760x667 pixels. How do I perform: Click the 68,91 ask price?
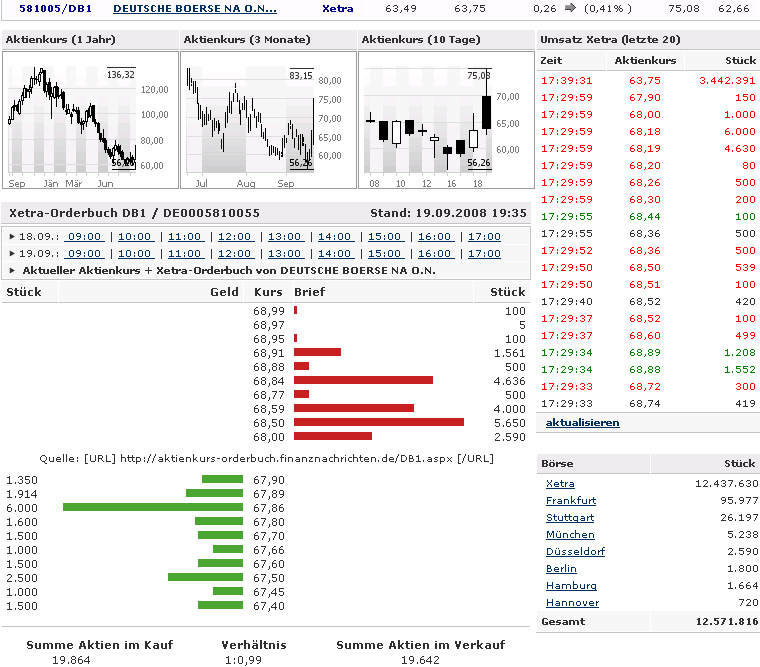(x=269, y=353)
